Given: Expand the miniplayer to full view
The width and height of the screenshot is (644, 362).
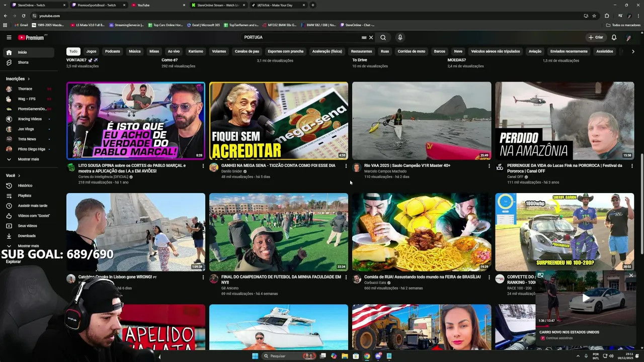Looking at the screenshot, I should point(540,276).
